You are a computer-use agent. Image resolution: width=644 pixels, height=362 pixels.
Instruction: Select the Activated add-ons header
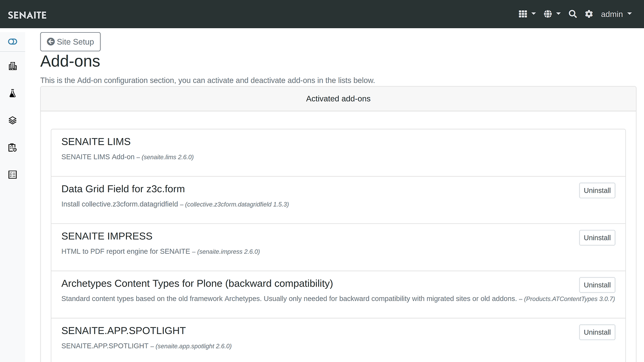point(338,98)
